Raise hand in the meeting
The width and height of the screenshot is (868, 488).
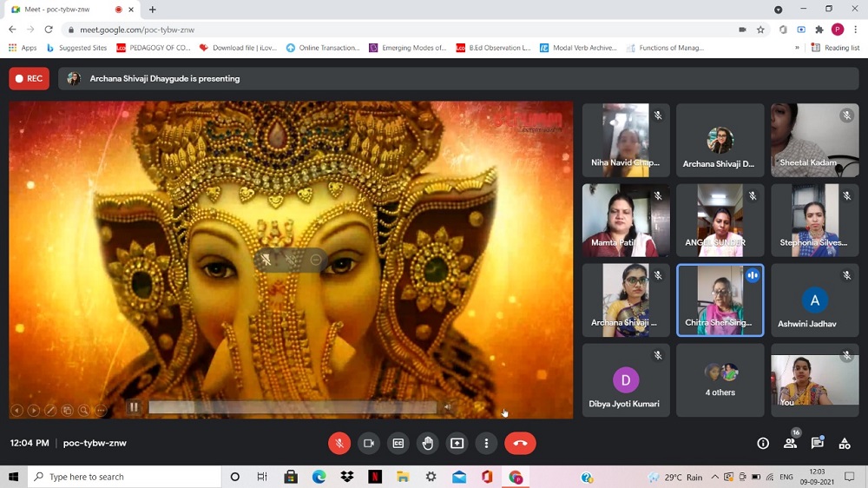pos(427,443)
